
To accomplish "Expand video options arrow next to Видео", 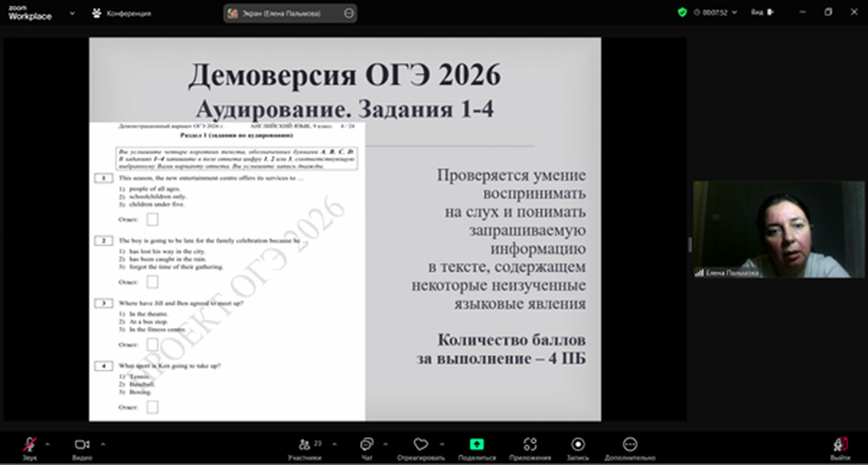I will pyautogui.click(x=103, y=443).
